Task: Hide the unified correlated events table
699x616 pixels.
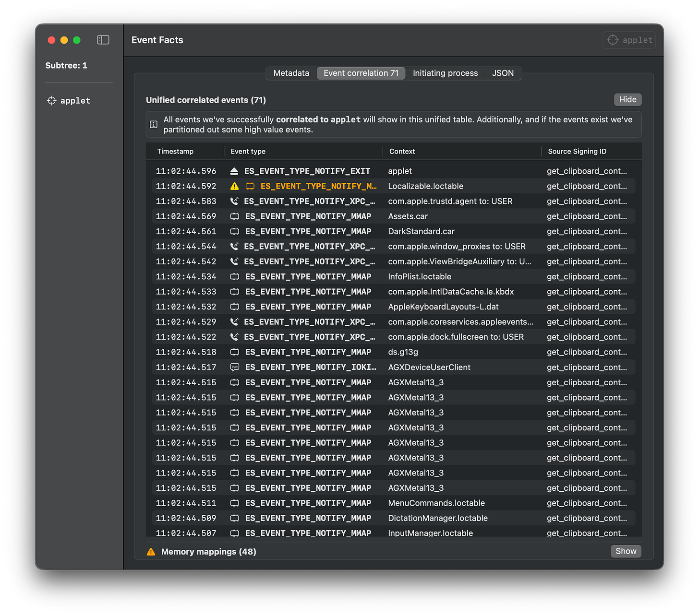Action: pyautogui.click(x=627, y=100)
